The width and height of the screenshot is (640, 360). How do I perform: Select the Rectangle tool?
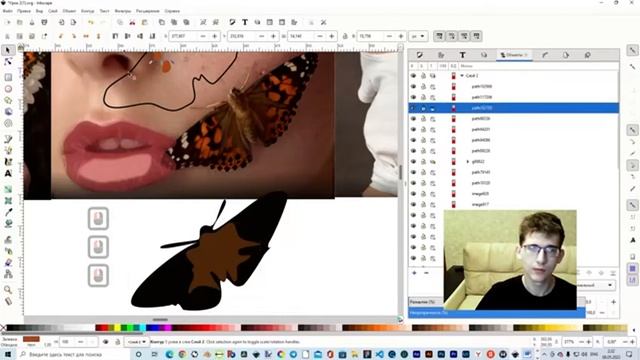coord(8,78)
